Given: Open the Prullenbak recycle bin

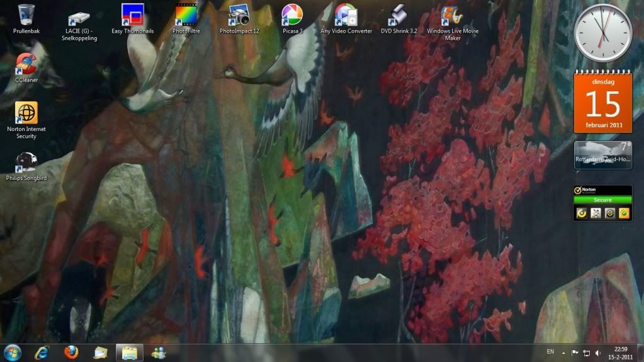Looking at the screenshot, I should (x=26, y=19).
